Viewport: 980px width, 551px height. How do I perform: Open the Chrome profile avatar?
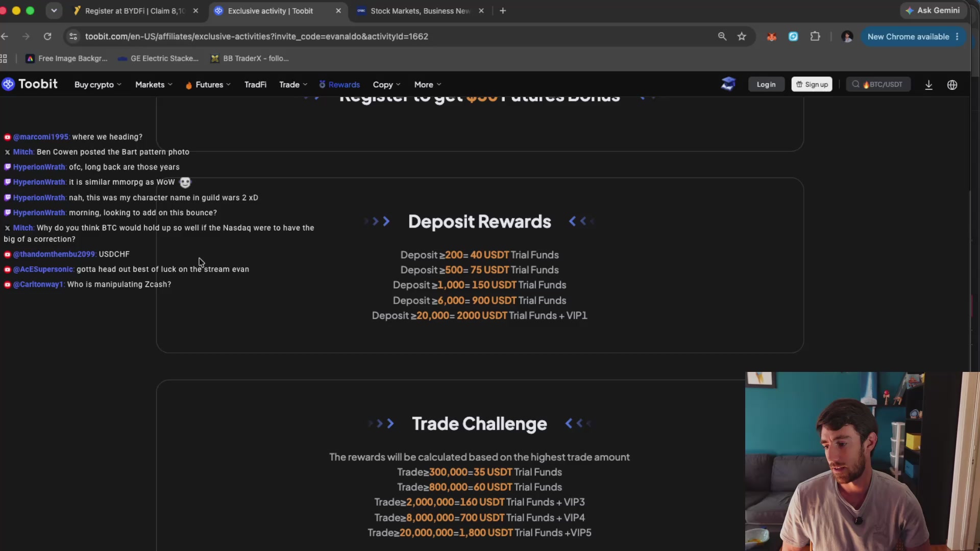coord(847,36)
